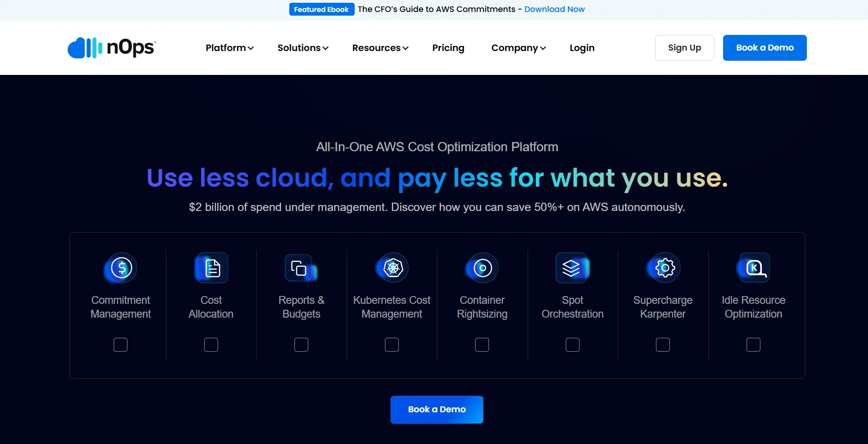868x444 pixels.
Task: Click the Sign Up button
Action: (684, 48)
